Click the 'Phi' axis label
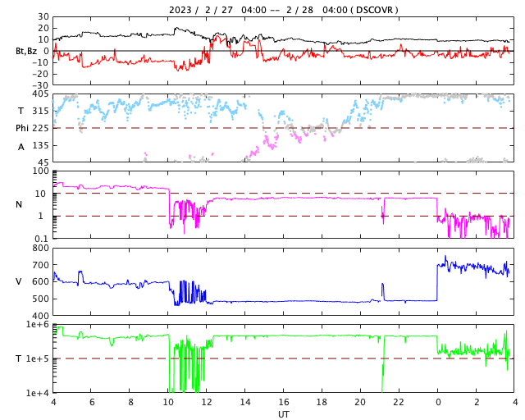 coord(22,128)
